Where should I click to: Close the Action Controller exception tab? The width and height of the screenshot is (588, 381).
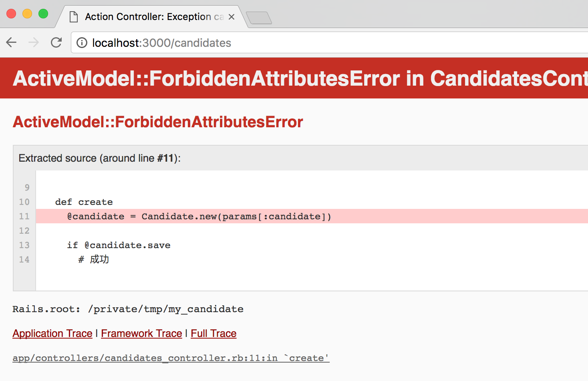[x=232, y=17]
